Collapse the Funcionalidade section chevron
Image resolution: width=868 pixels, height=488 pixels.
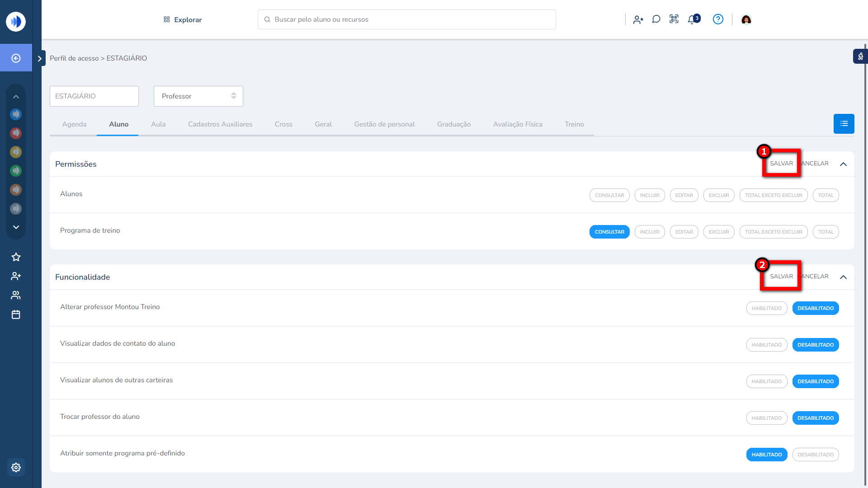click(x=843, y=277)
